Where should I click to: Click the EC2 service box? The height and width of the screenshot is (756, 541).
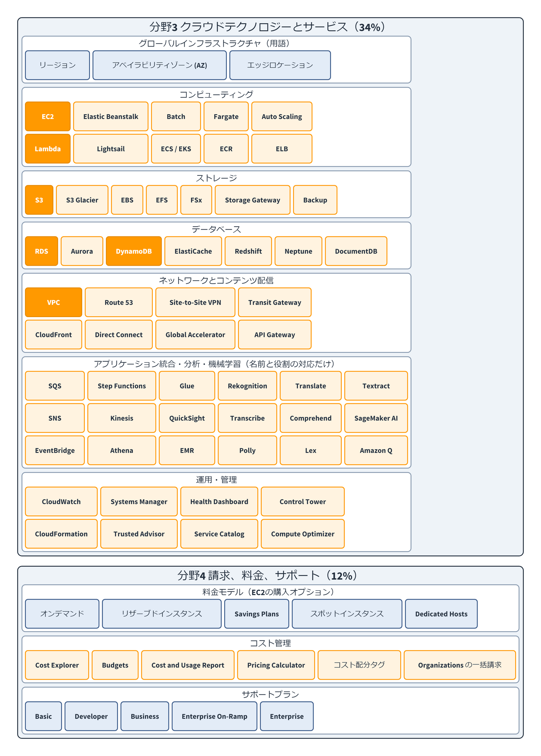[x=48, y=116]
